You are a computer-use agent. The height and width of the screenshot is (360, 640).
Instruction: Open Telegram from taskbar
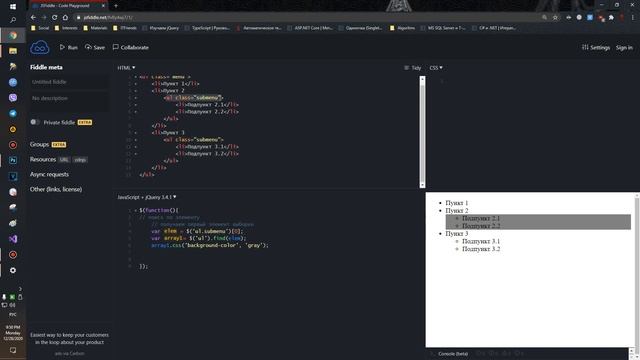pyautogui.click(x=13, y=113)
